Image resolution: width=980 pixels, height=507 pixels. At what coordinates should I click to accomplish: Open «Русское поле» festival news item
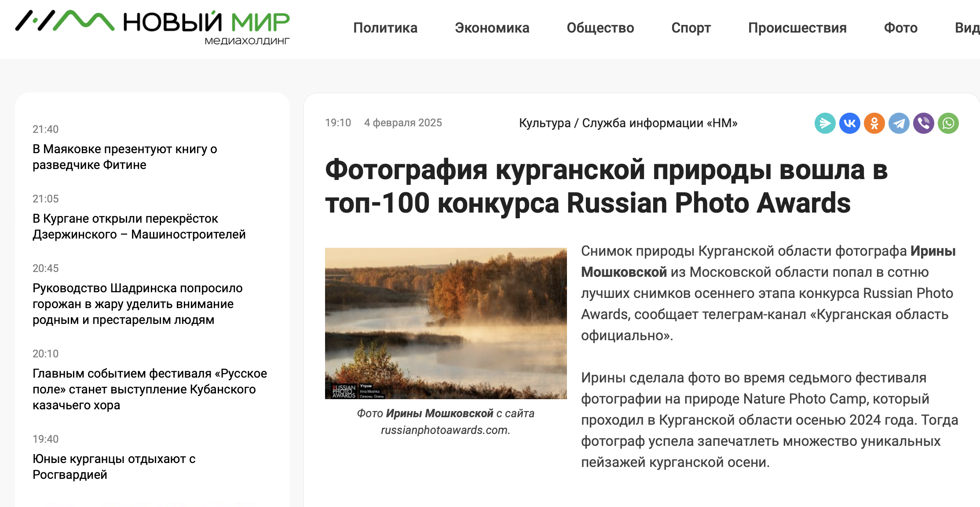(150, 389)
